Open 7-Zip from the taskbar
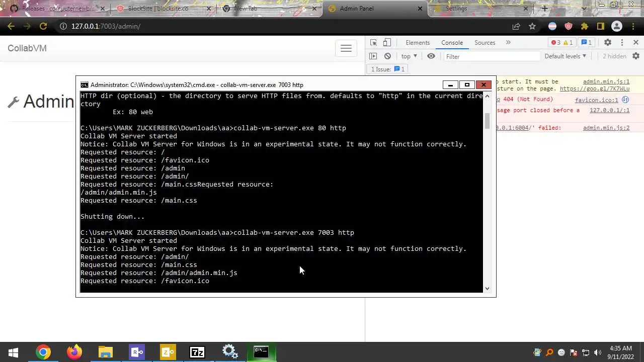Image resolution: width=644 pixels, height=362 pixels. pos(198,352)
